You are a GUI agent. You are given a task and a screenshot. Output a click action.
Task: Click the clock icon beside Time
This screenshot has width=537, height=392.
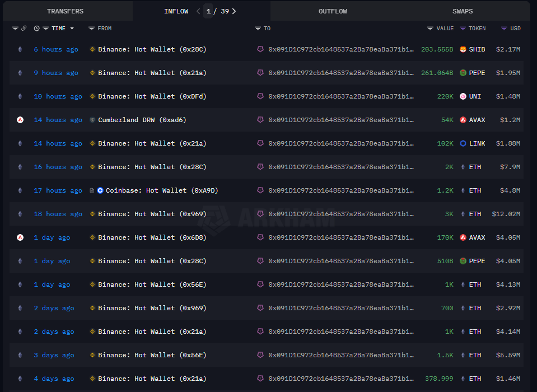pos(37,29)
